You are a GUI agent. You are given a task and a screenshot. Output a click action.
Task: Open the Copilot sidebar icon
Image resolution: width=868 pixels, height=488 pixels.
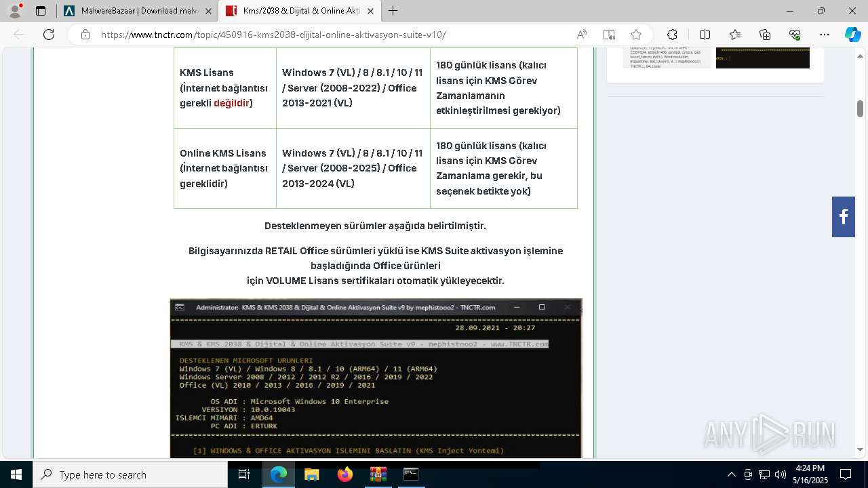click(x=852, y=35)
